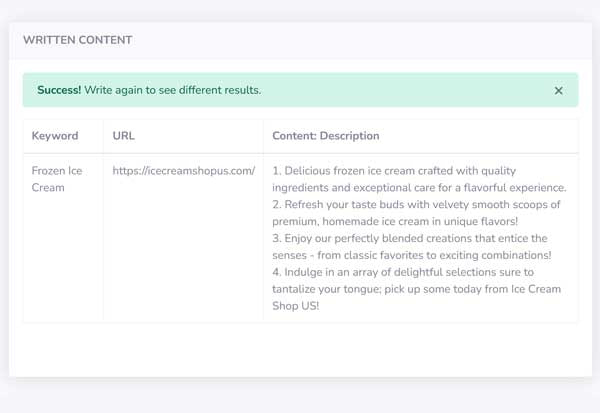Click the Content: Description column header
Screen dimensions: 600x413
(326, 136)
